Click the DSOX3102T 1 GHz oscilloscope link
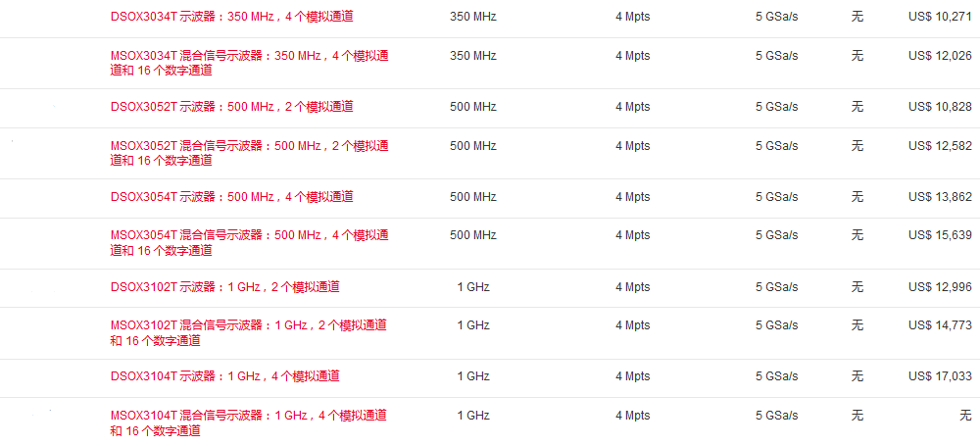 click(224, 287)
